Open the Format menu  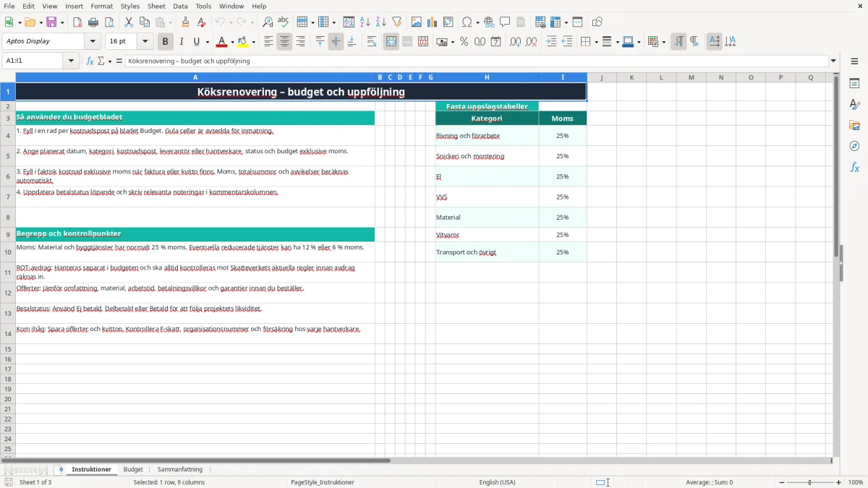coord(101,6)
